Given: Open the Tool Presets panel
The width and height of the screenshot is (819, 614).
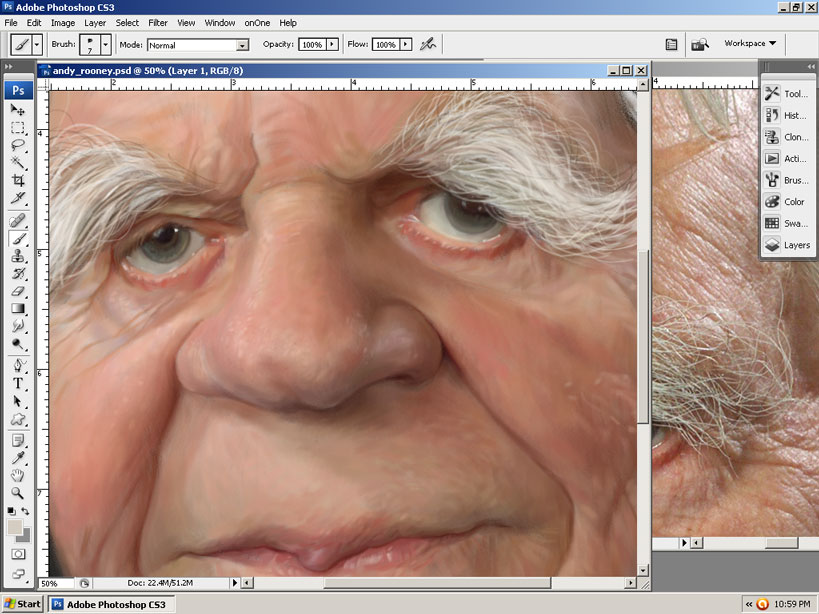Looking at the screenshot, I should pos(788,93).
